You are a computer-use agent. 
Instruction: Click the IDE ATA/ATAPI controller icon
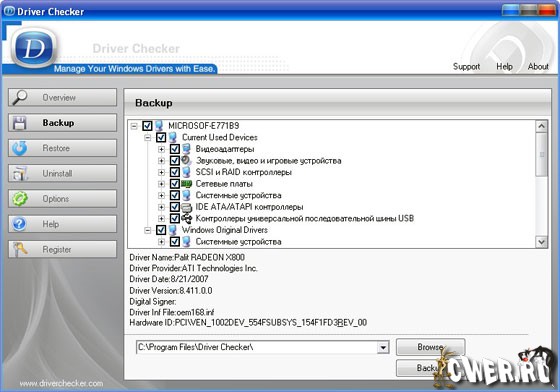(186, 207)
